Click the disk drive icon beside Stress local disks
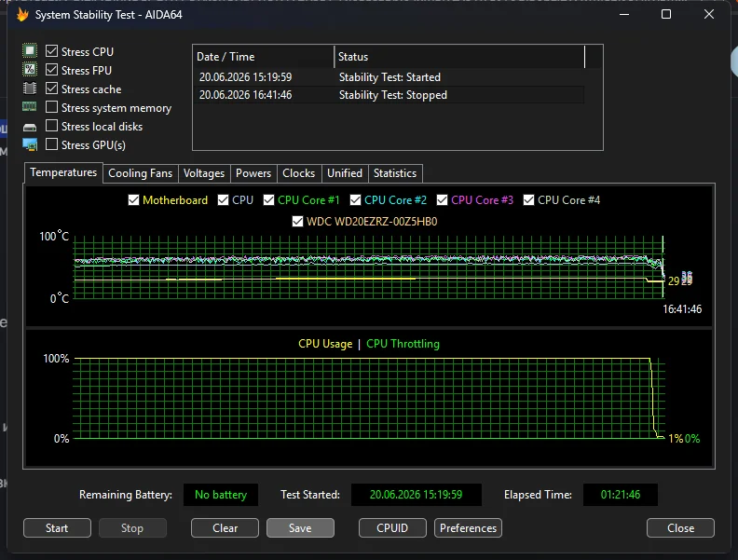The width and height of the screenshot is (738, 560). (x=30, y=127)
